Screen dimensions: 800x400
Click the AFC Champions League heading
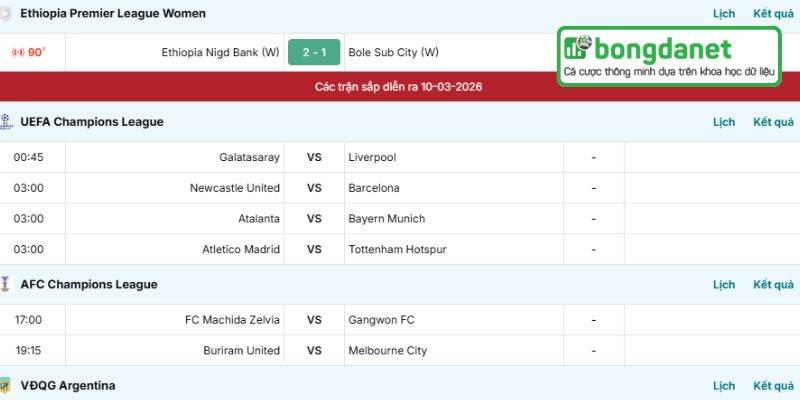pyautogui.click(x=89, y=285)
